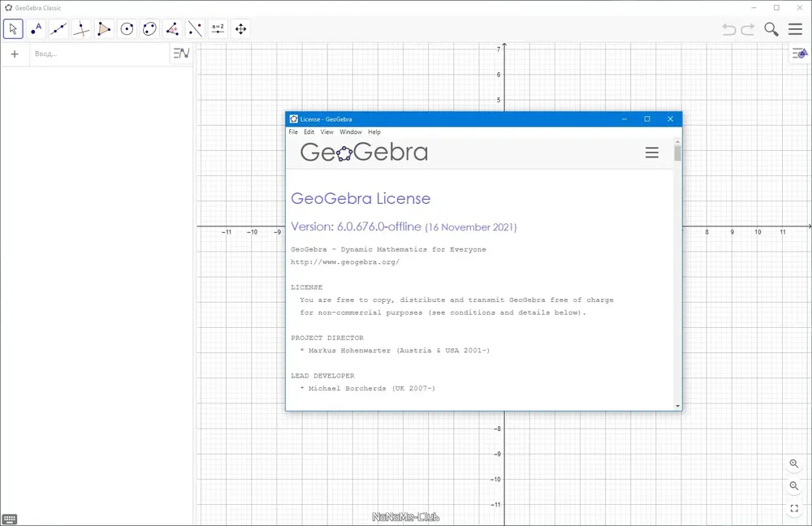Expand the License page hamburger menu

click(x=652, y=153)
